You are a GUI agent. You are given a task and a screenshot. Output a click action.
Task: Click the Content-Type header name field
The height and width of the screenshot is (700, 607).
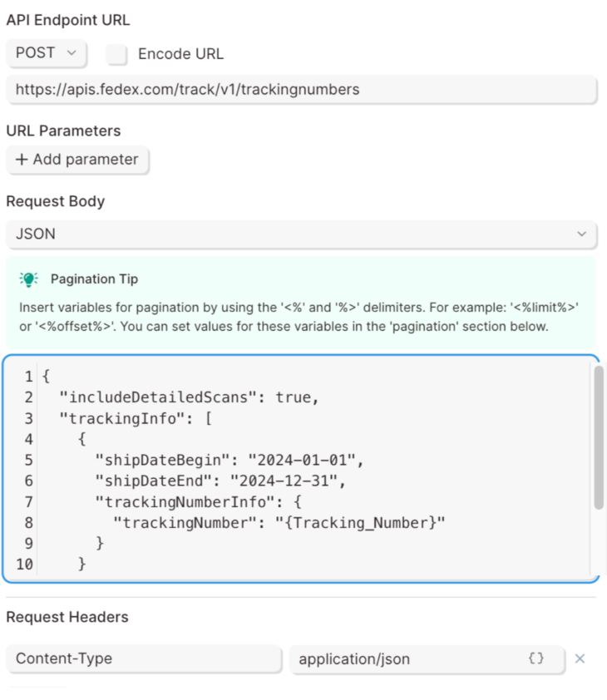coord(144,658)
